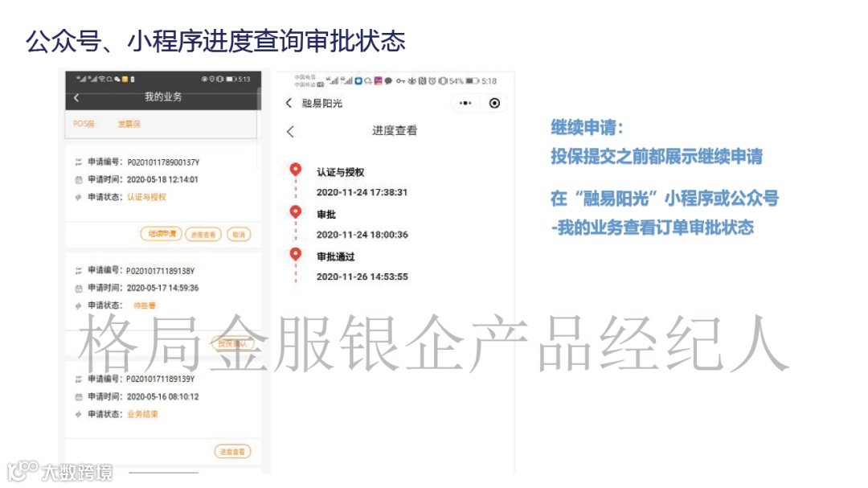Click application number P02010171189139Y
Screen dimensions: 868x488
[x=161, y=379]
